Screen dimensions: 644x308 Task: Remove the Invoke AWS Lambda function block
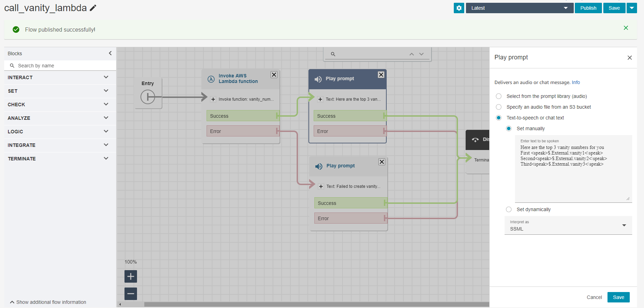274,75
